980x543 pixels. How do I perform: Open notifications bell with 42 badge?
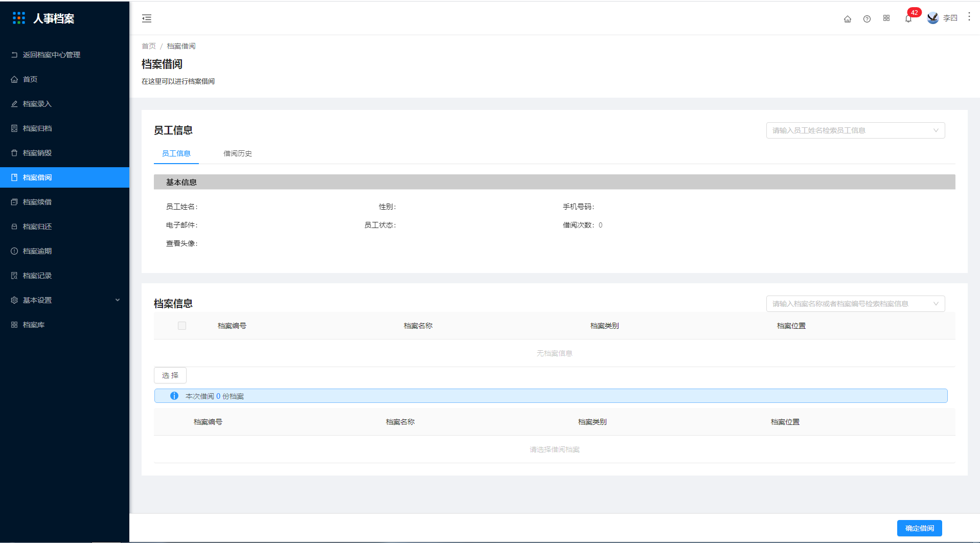[908, 19]
